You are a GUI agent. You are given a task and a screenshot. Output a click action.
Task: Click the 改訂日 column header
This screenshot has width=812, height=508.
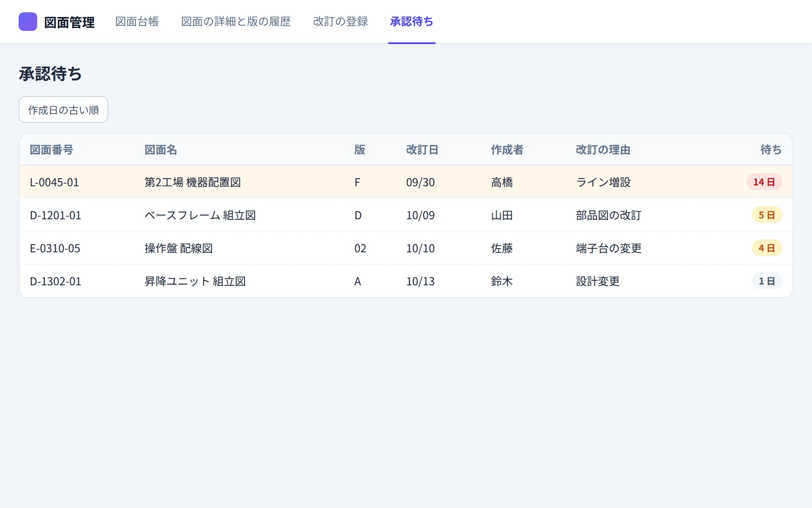[x=422, y=150]
